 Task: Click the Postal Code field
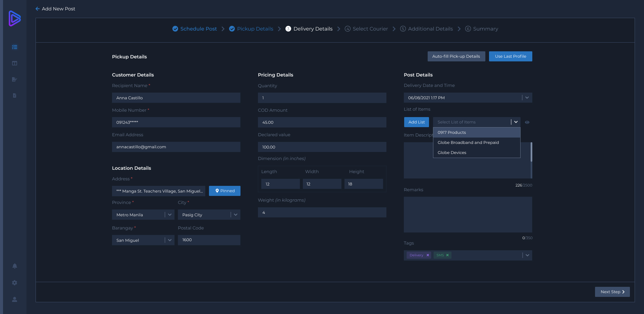[x=209, y=240]
